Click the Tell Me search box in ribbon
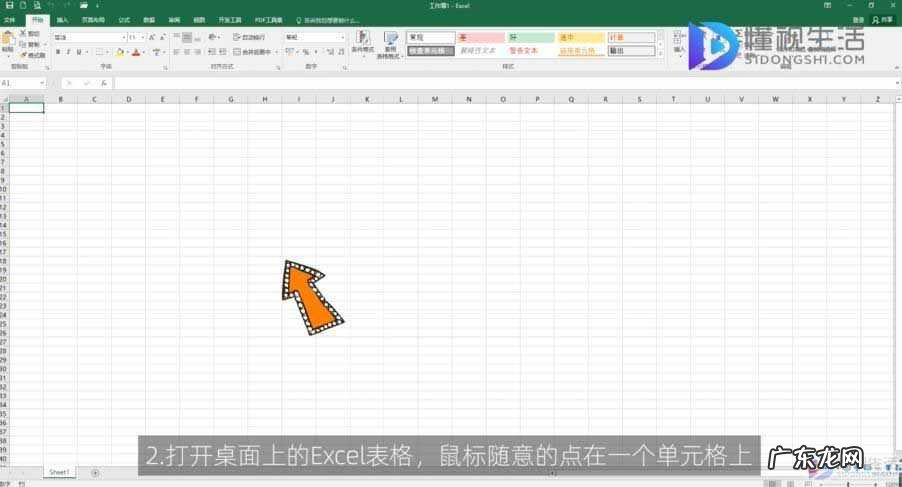This screenshot has width=902, height=487. point(328,20)
